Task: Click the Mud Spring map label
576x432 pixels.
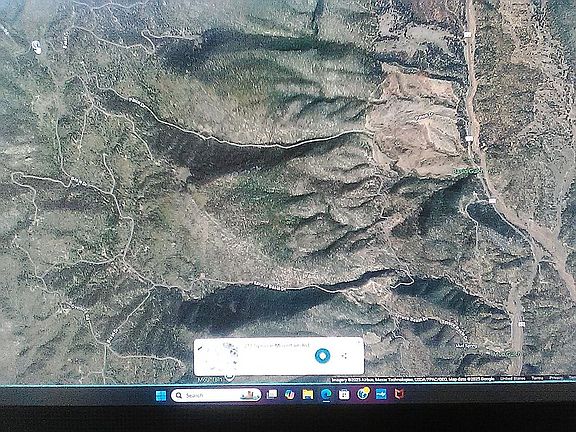Action: (x=466, y=346)
